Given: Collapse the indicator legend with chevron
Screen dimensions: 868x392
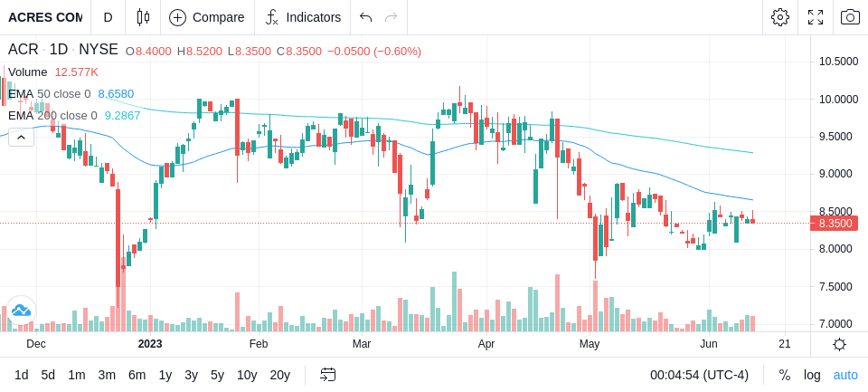Looking at the screenshot, I should 21,137.
